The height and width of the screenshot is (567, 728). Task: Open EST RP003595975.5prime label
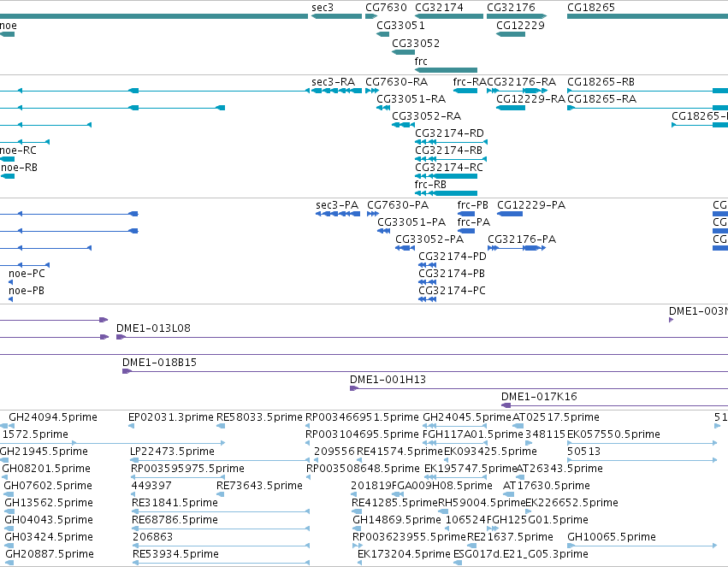pyautogui.click(x=187, y=469)
